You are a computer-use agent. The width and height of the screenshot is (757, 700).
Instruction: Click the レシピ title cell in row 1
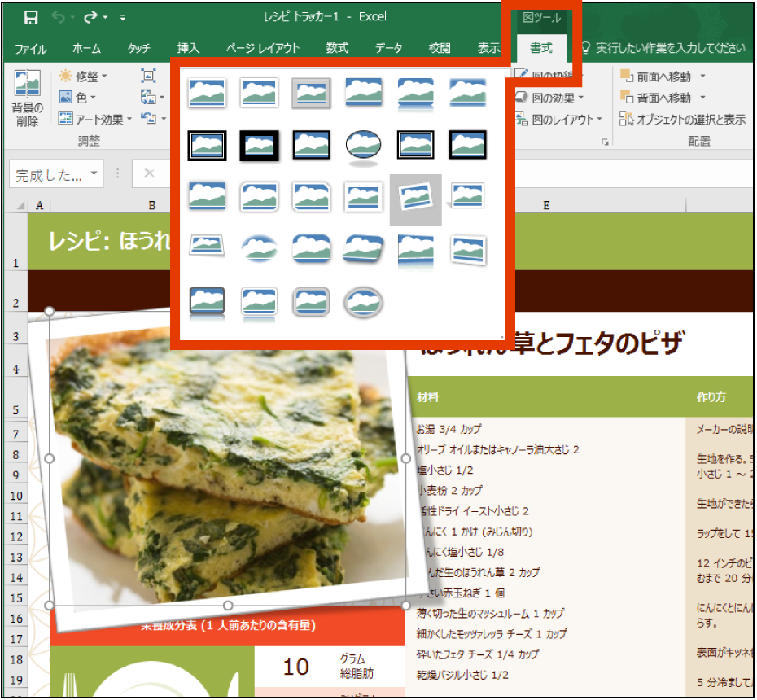tap(109, 241)
